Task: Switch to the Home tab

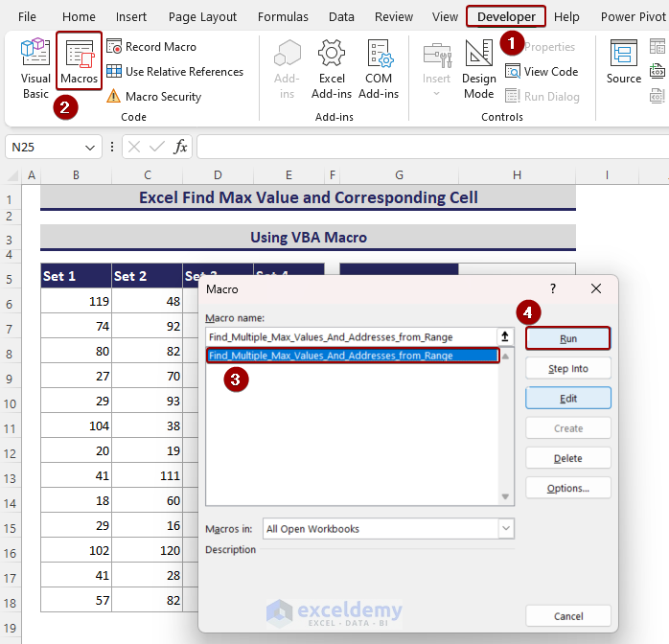Action: coord(79,16)
